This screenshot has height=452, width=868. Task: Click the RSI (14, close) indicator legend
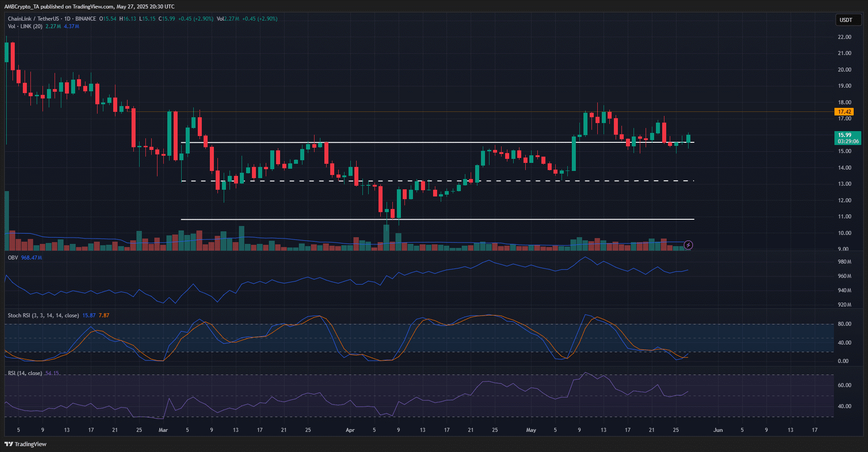point(25,373)
